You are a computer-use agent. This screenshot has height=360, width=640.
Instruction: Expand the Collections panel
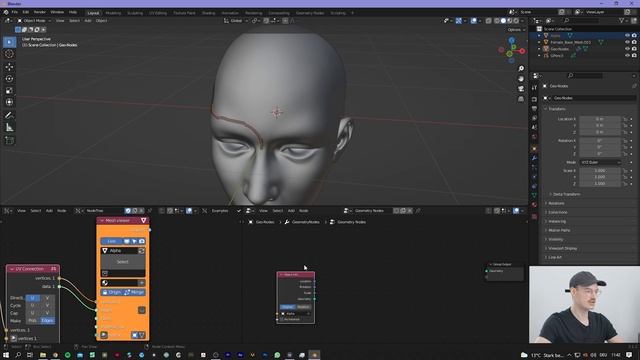point(557,212)
